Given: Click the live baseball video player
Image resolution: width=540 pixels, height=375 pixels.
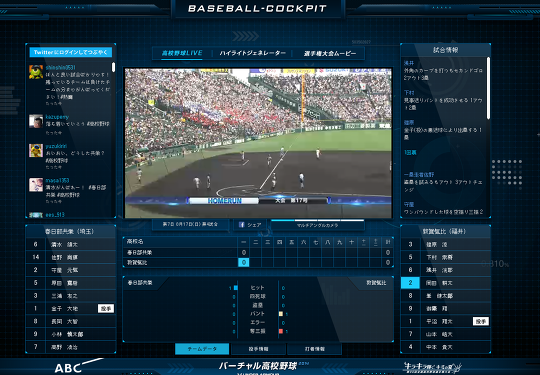Looking at the screenshot, I should click(258, 143).
